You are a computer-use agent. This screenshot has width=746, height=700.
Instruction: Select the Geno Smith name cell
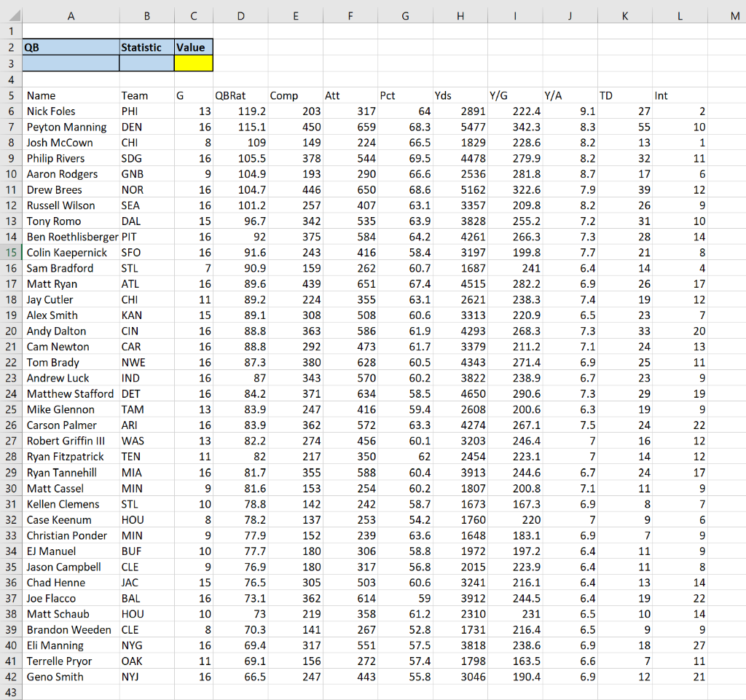(x=71, y=677)
